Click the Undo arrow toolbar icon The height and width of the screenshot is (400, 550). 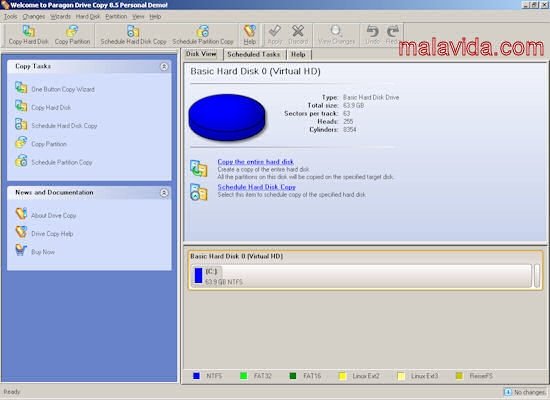[x=372, y=31]
